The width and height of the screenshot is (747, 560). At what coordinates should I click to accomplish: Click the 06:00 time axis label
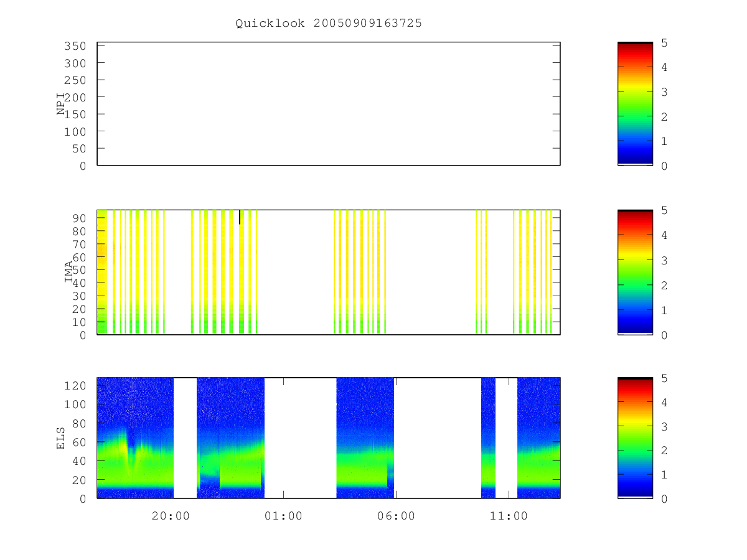click(x=396, y=516)
